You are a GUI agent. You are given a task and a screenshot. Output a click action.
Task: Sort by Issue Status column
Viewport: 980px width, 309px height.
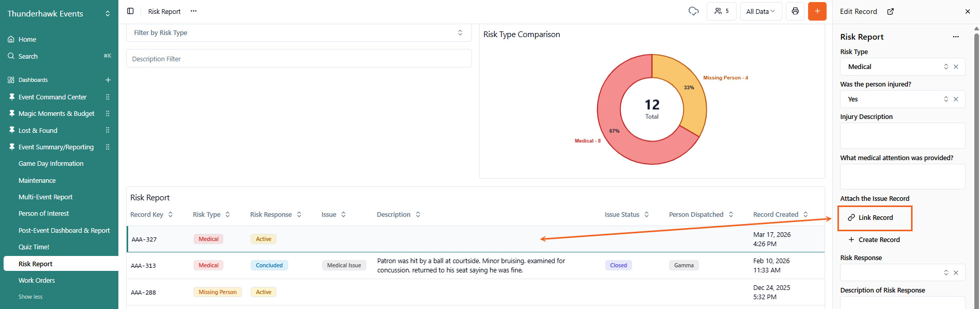pos(646,215)
